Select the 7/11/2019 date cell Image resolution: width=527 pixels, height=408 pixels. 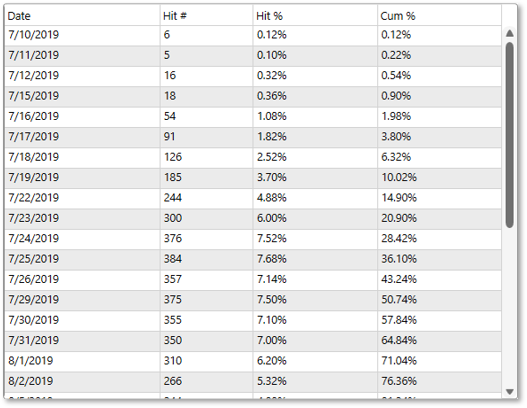[82, 55]
